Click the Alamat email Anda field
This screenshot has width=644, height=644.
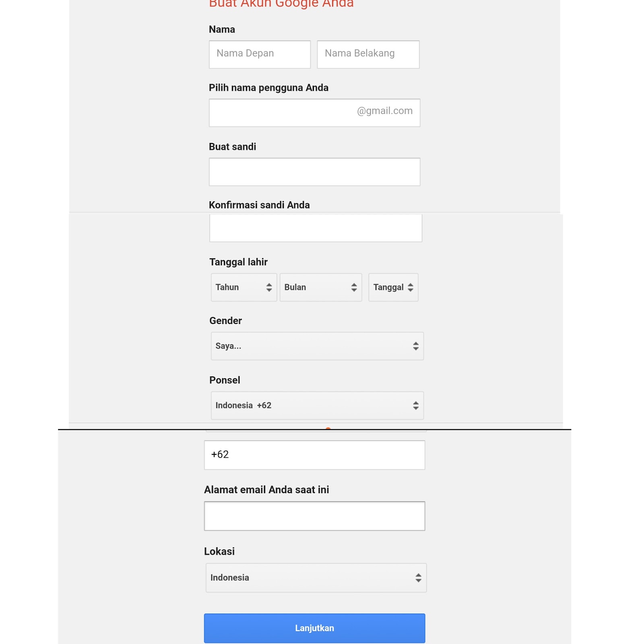click(x=314, y=516)
